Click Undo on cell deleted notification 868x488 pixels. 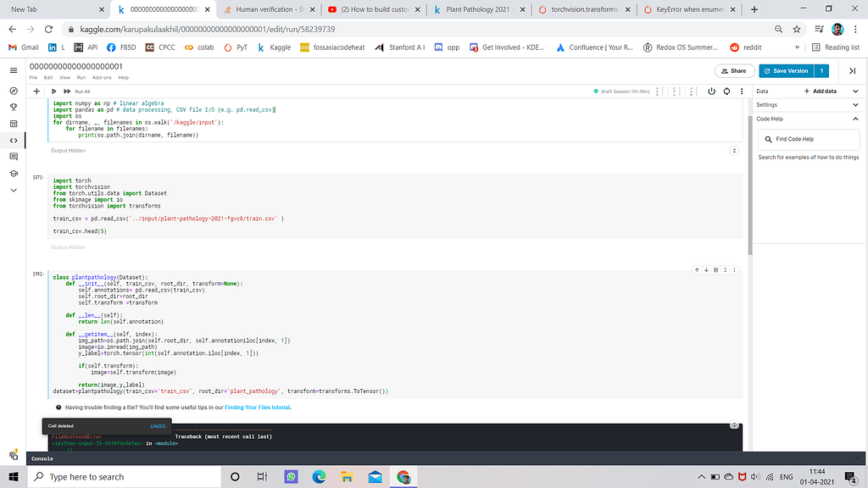[x=158, y=426]
